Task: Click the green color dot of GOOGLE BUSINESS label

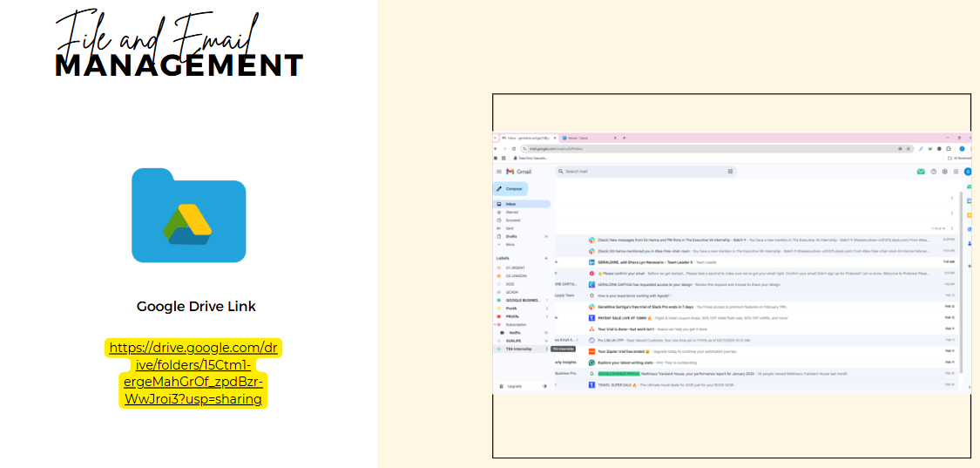Action: click(x=499, y=301)
